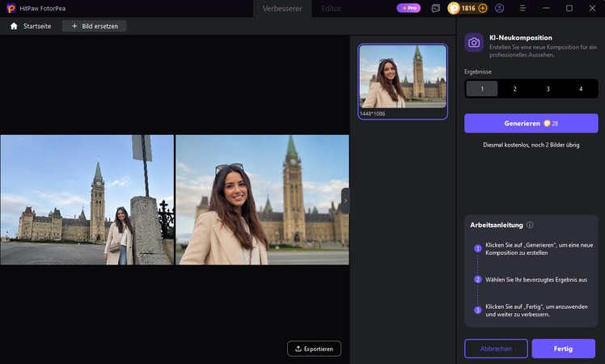Click the 'Diesmal kostenlos, noch 2 Bilder übrig' text

point(531,145)
